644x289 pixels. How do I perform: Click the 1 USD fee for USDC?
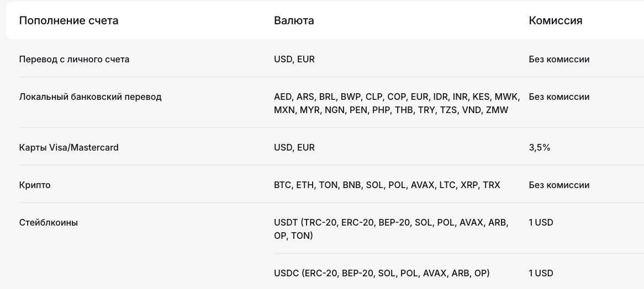click(541, 273)
